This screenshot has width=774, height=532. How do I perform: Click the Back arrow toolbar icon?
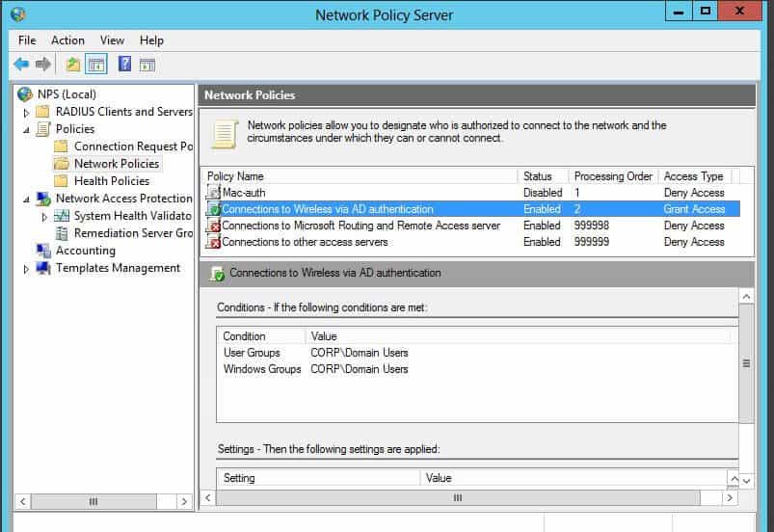(x=21, y=65)
